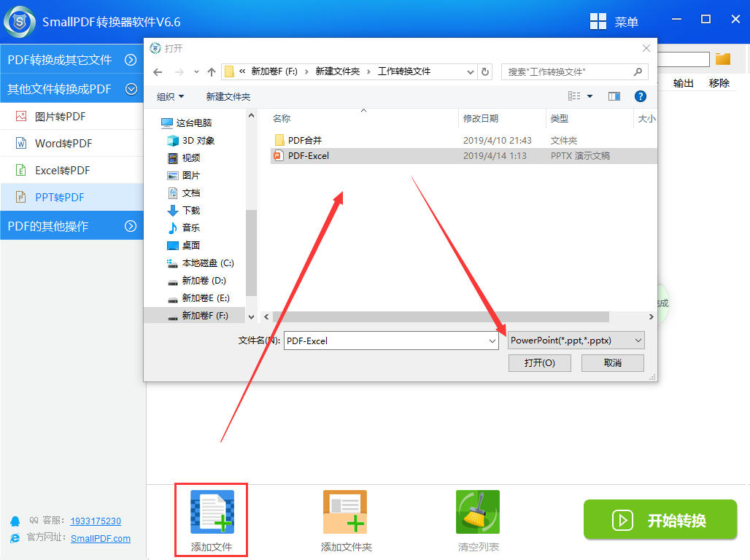Click 取消 button
Image resolution: width=750 pixels, height=560 pixels.
tap(613, 363)
